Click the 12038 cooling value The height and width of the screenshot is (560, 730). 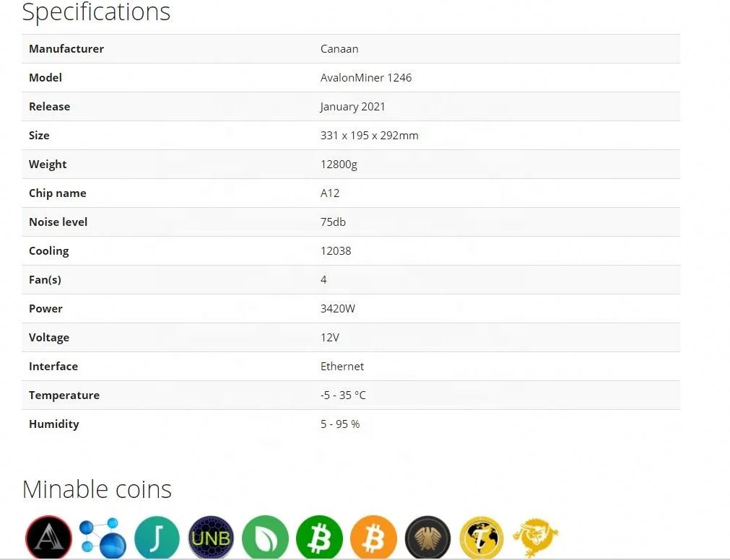coord(336,250)
